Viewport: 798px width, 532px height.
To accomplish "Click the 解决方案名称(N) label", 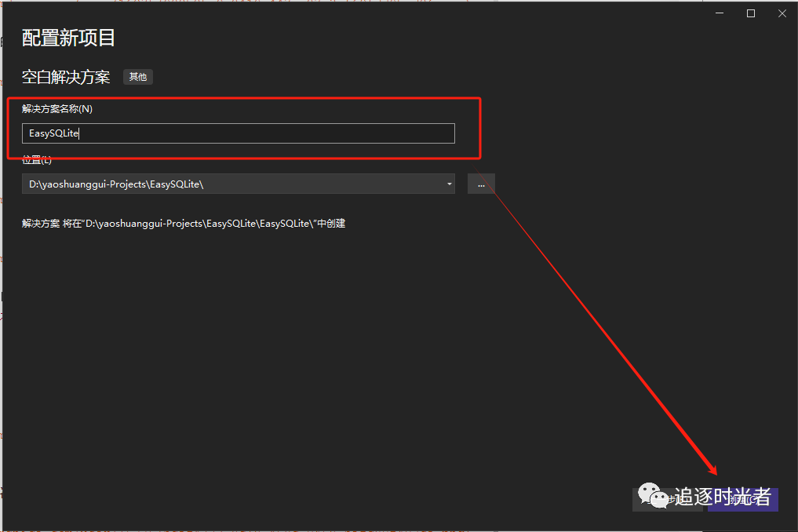I will (x=57, y=109).
